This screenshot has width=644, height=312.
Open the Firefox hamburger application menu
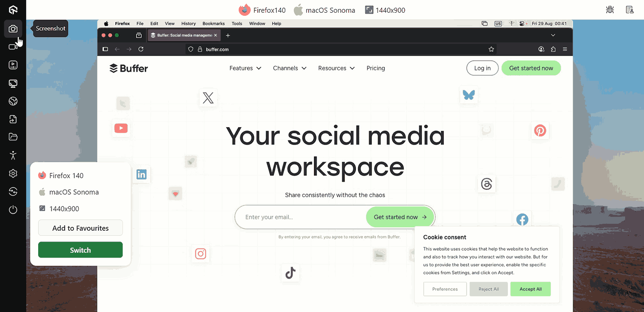[565, 49]
